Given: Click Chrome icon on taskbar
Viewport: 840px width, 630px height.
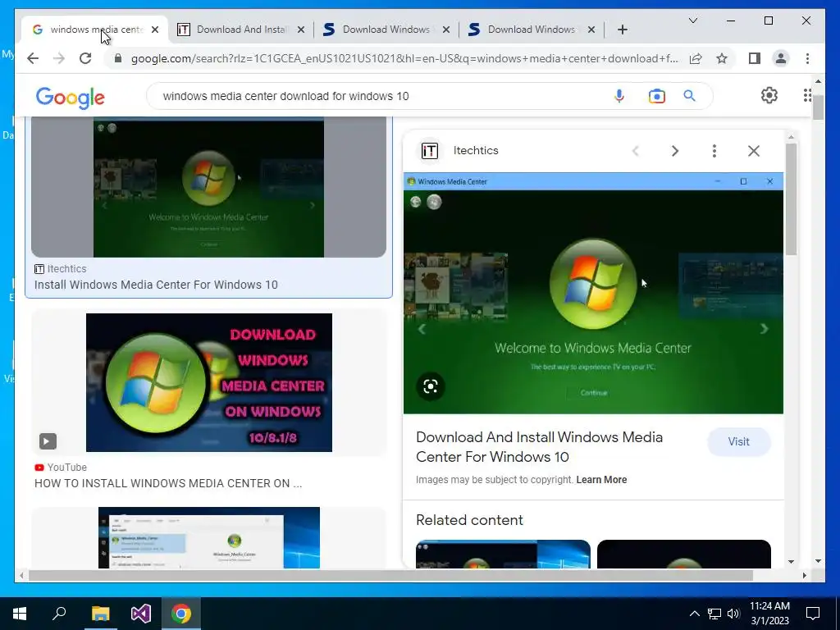Looking at the screenshot, I should pyautogui.click(x=181, y=614).
